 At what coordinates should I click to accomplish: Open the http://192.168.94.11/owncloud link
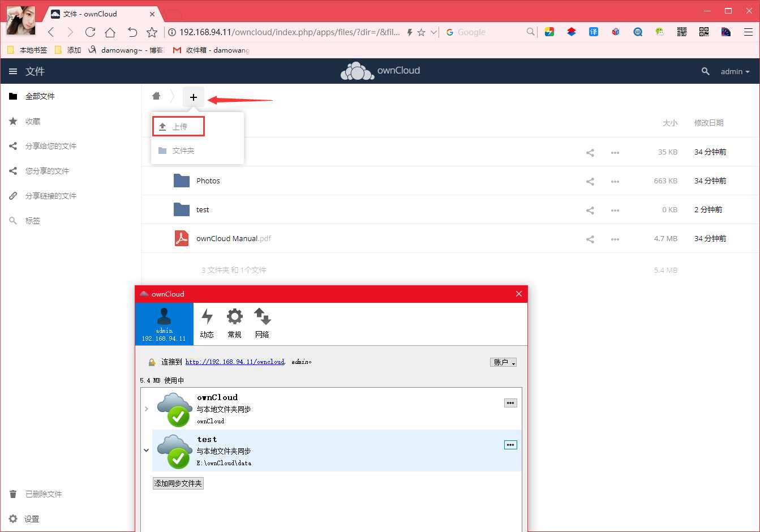(x=235, y=362)
